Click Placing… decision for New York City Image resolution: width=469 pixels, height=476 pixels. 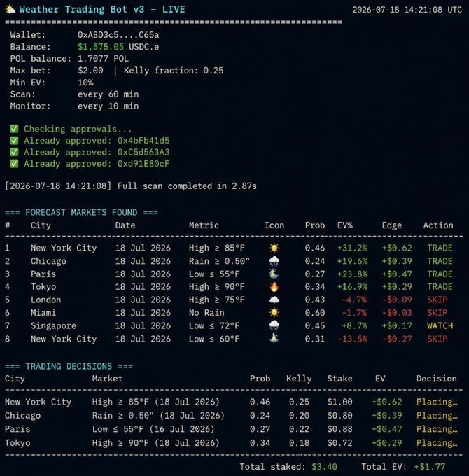click(437, 402)
